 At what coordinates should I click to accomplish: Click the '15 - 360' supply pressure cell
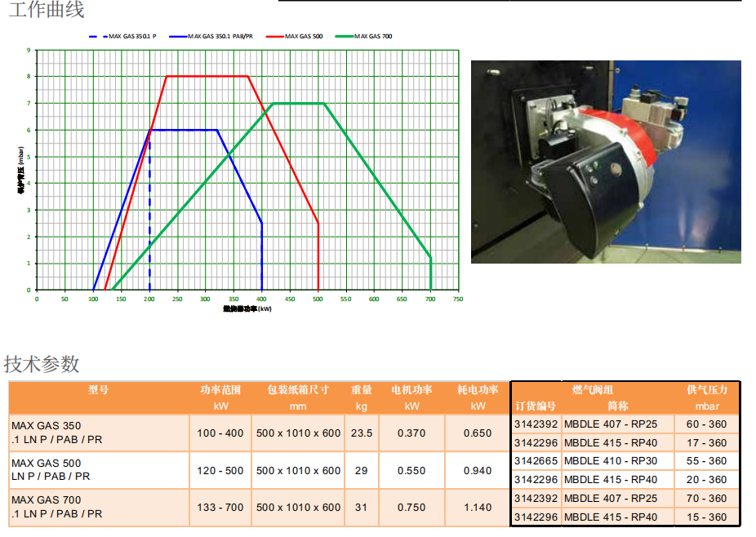coord(707,517)
